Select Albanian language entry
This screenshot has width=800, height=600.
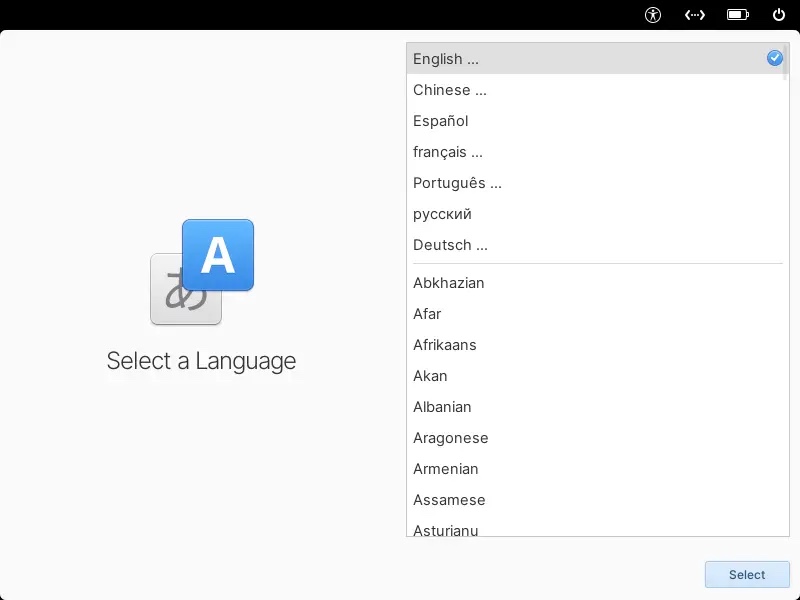point(442,407)
